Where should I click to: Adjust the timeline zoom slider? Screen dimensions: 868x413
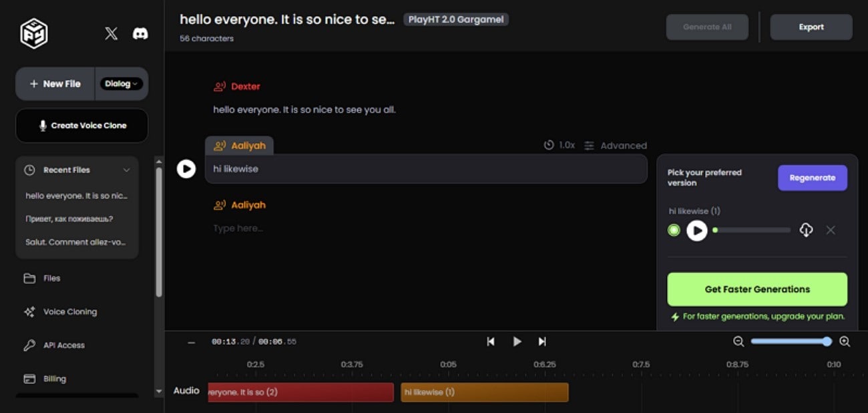coord(791,341)
